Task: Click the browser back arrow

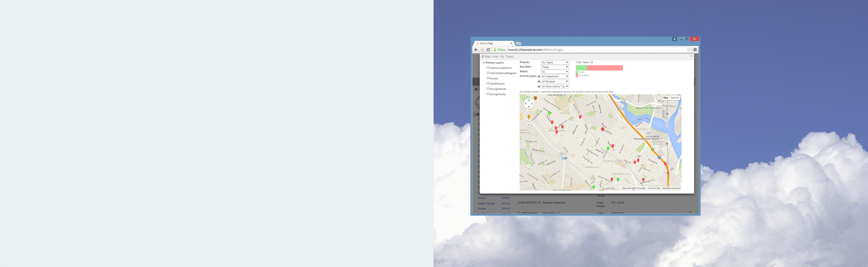Action: [x=476, y=50]
